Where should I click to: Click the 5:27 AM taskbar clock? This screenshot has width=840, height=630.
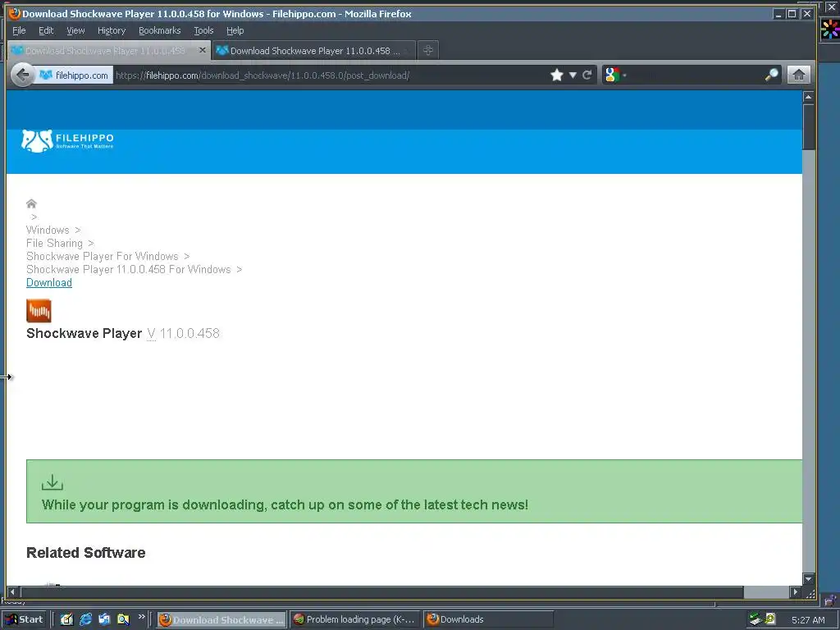[808, 620]
